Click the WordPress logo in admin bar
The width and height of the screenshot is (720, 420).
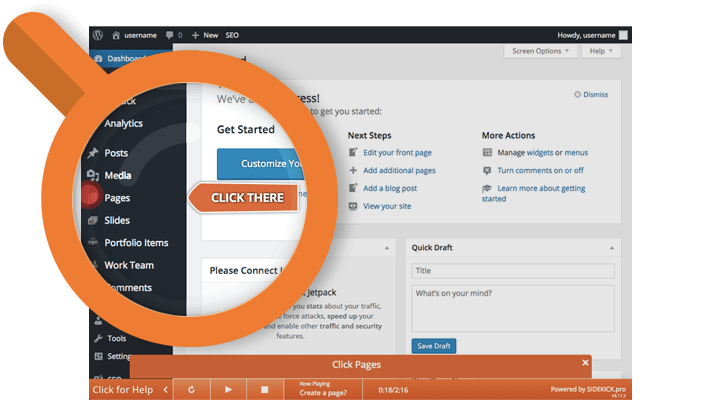[98, 35]
